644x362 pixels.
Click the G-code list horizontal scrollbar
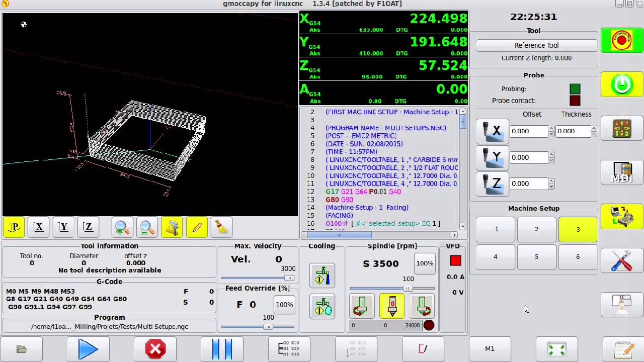tap(339, 235)
